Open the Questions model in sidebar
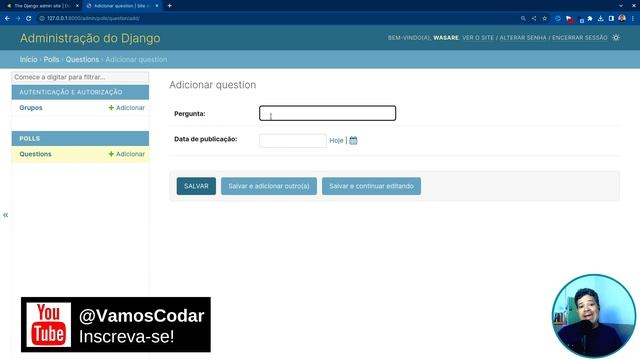Image resolution: width=640 pixels, height=360 pixels. coord(36,154)
